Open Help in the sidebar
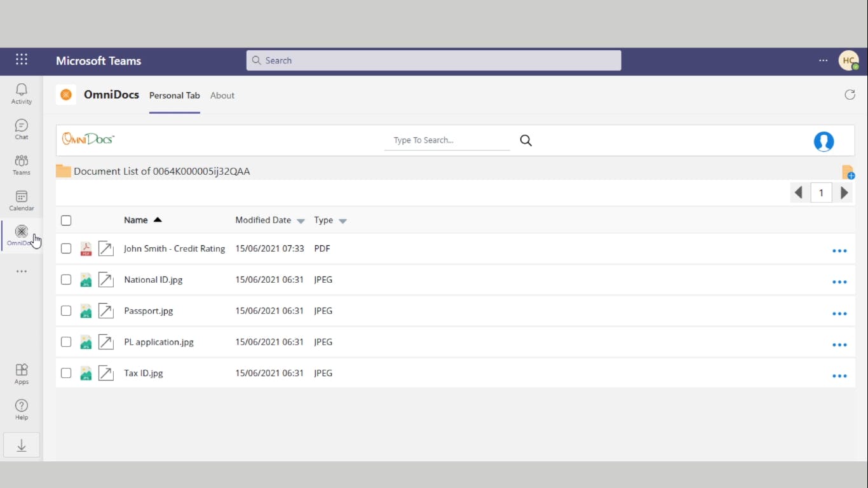This screenshot has width=868, height=488. click(22, 409)
